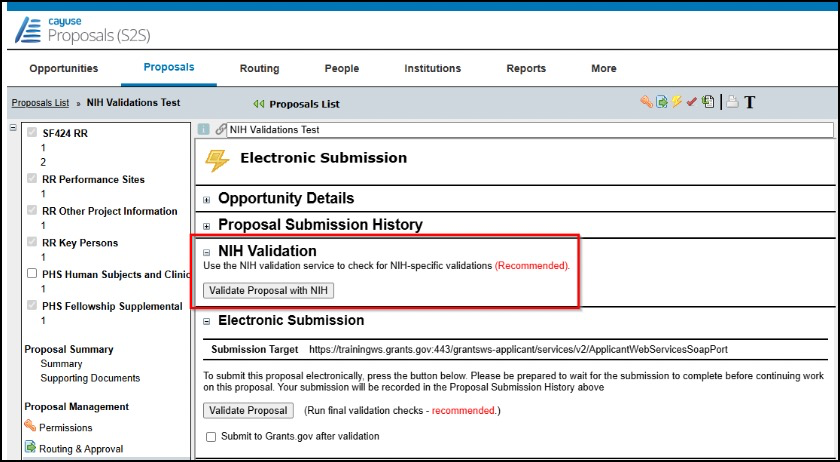This screenshot has height=462, width=840.
Task: Click the copy documents icon in toolbar
Action: pyautogui.click(x=708, y=102)
